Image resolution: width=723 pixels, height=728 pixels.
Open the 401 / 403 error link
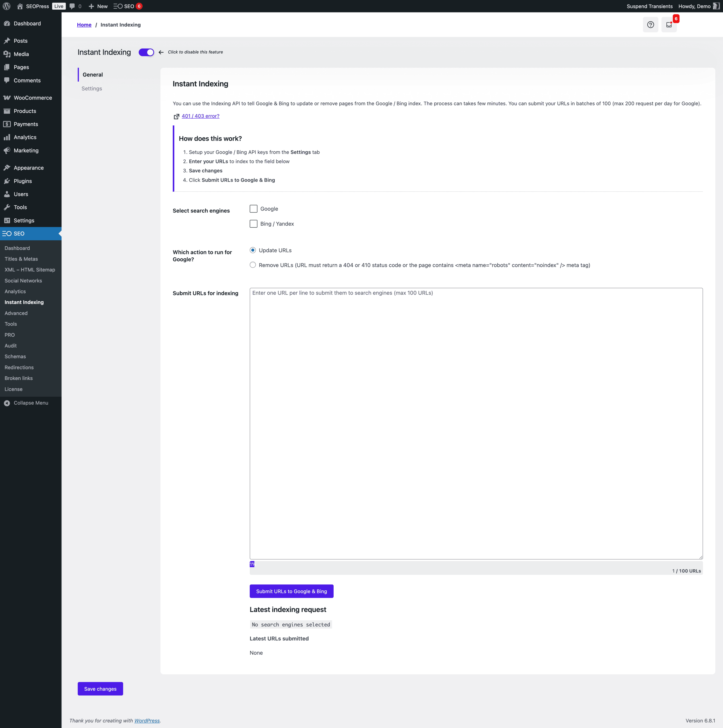[x=200, y=116]
